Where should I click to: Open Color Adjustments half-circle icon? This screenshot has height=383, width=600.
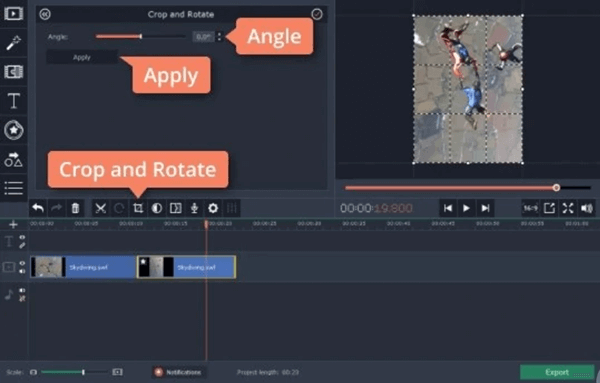[x=157, y=208]
